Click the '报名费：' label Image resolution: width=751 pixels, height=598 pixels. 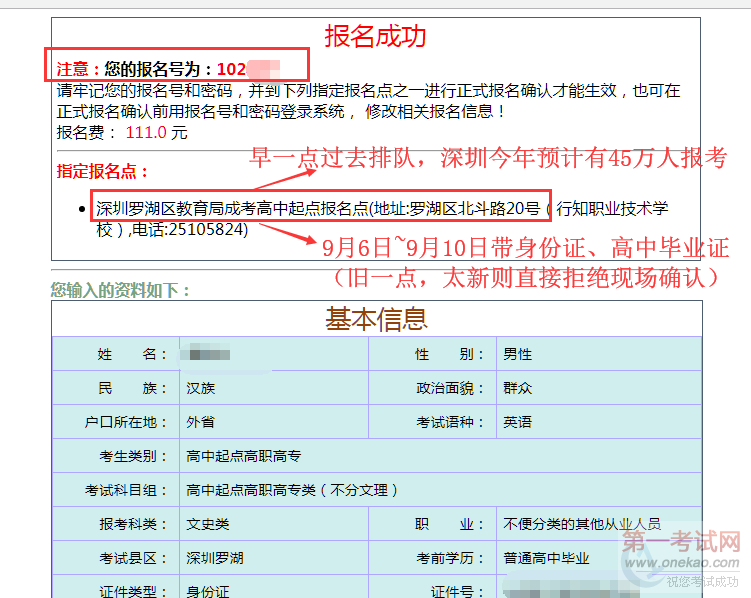point(87,132)
